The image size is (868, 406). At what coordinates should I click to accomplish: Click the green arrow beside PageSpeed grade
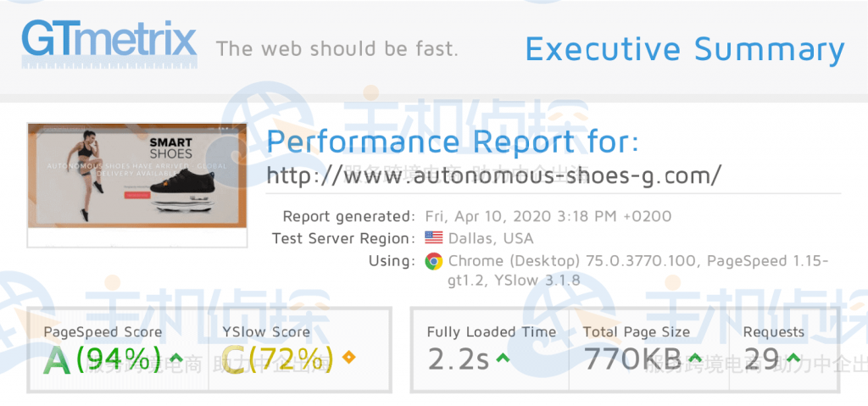[176, 358]
